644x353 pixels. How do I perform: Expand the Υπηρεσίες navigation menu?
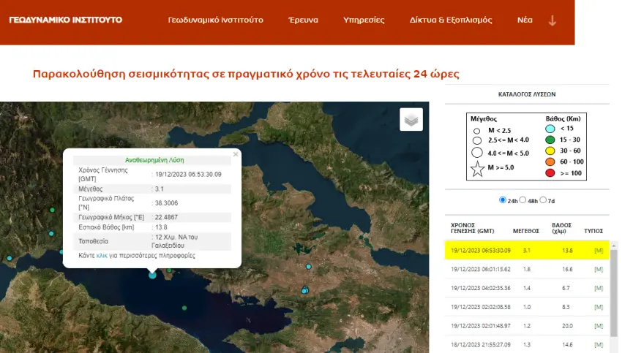point(364,20)
